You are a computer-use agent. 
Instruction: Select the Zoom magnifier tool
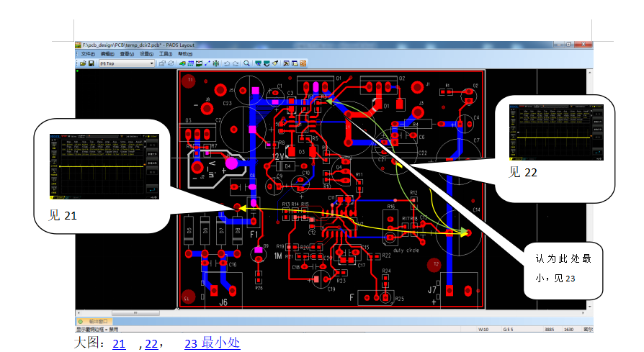pos(246,63)
